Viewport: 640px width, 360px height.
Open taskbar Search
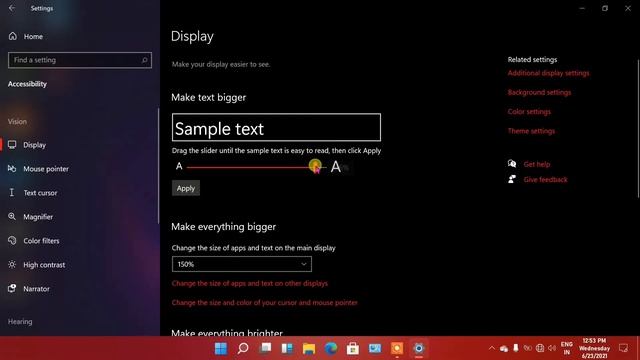pyautogui.click(x=243, y=348)
